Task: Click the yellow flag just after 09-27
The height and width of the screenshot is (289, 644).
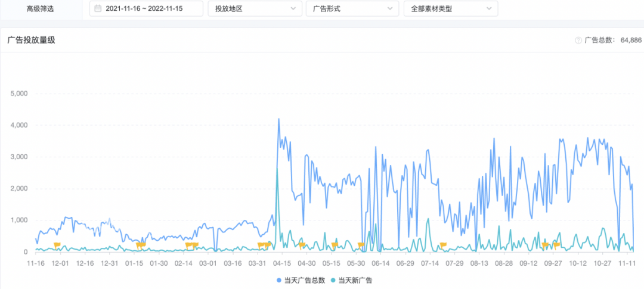Action: (557, 246)
